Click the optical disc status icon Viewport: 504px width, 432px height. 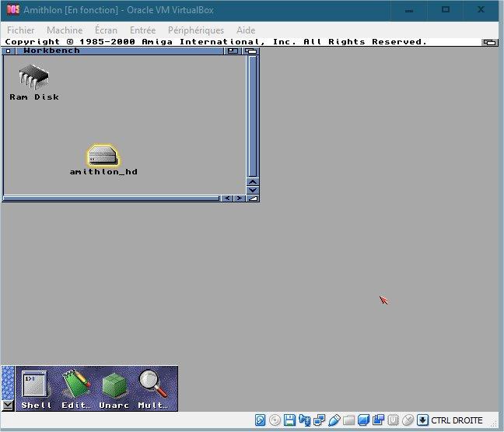[275, 420]
